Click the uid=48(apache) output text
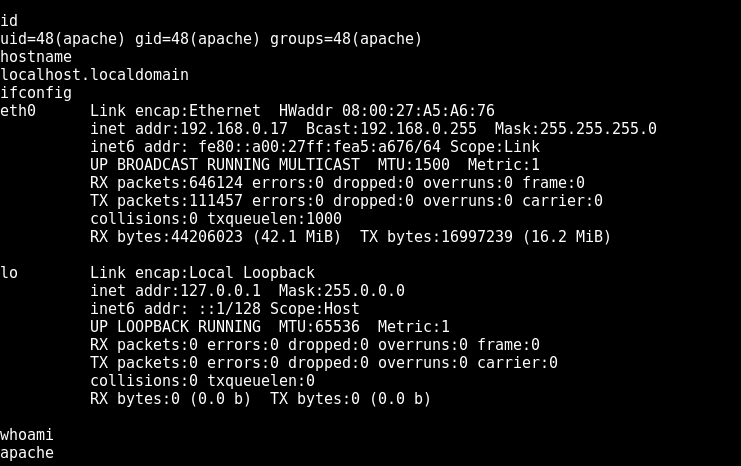 (x=63, y=39)
